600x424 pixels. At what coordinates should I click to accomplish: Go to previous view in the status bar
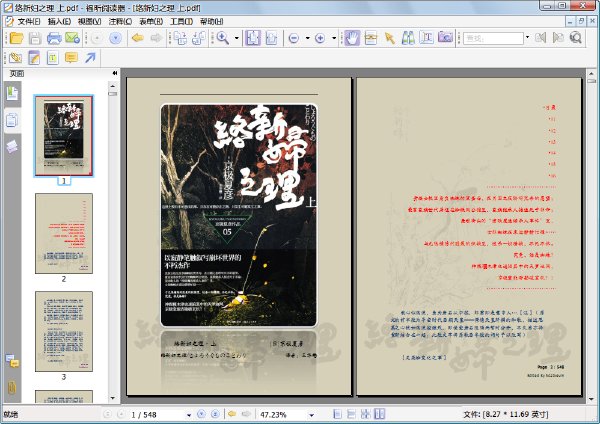pos(232,414)
